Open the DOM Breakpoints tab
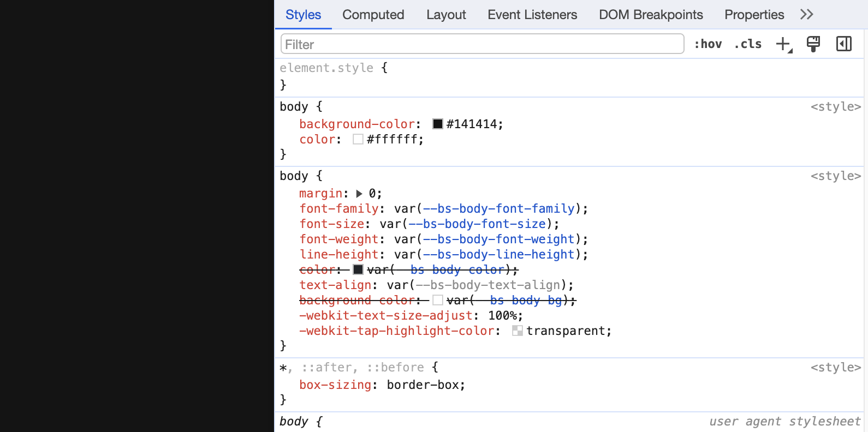Viewport: 868px width, 432px height. click(x=651, y=15)
